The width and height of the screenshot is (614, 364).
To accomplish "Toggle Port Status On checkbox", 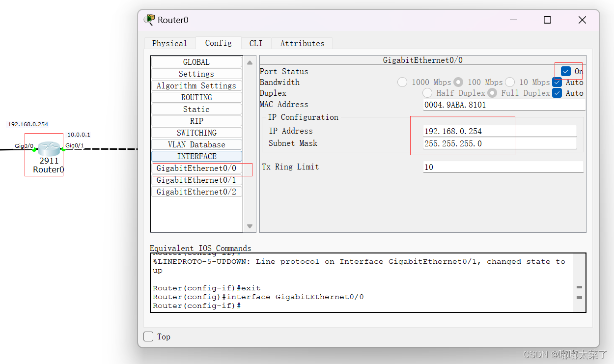I will coord(566,71).
